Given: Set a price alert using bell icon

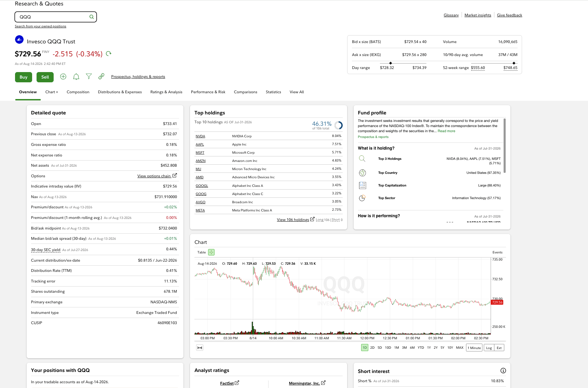Looking at the screenshot, I should click(76, 77).
